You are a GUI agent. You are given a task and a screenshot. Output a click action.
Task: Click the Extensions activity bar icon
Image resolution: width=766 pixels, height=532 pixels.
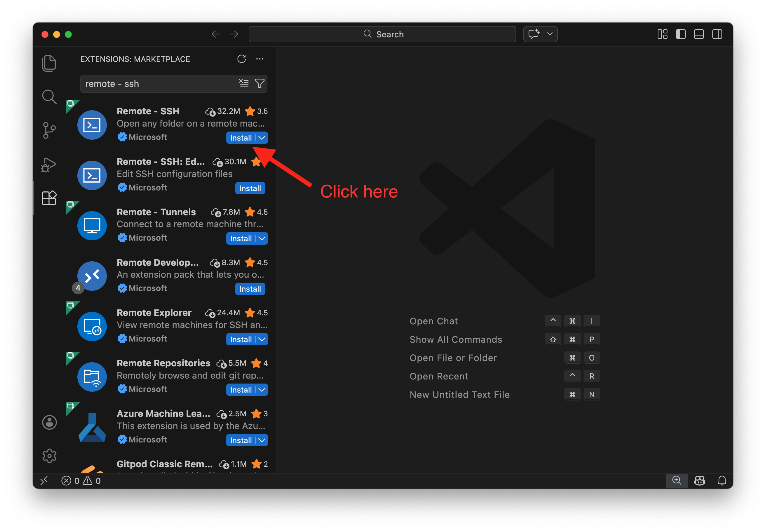[x=49, y=198]
